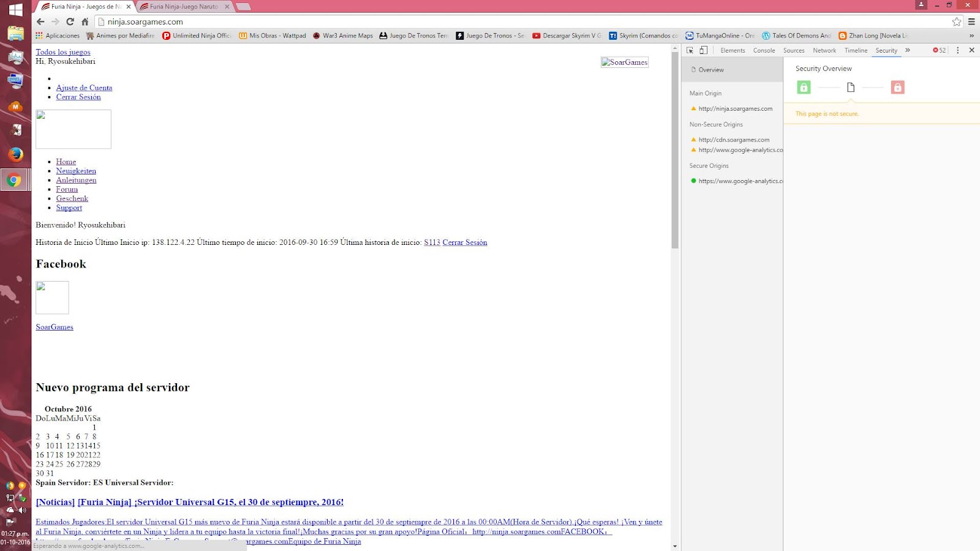Screen dimensions: 980x551
Task: Open the browser home page icon
Action: pyautogui.click(x=85, y=21)
